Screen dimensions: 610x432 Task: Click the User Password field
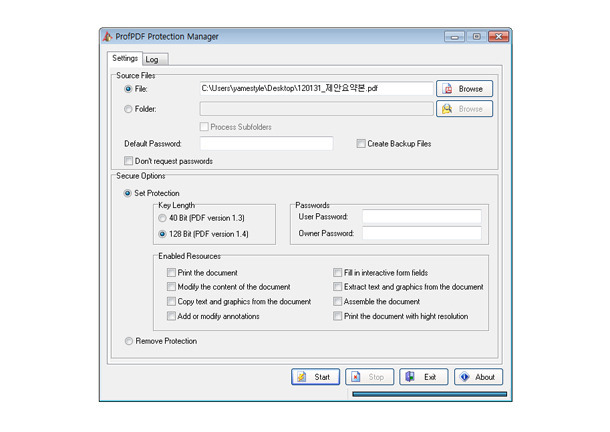(422, 216)
